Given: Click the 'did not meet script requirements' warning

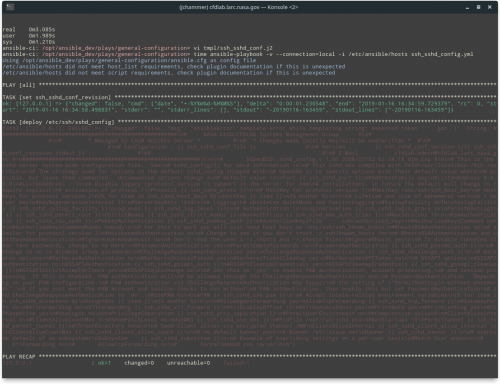Looking at the screenshot, I should (169, 73).
